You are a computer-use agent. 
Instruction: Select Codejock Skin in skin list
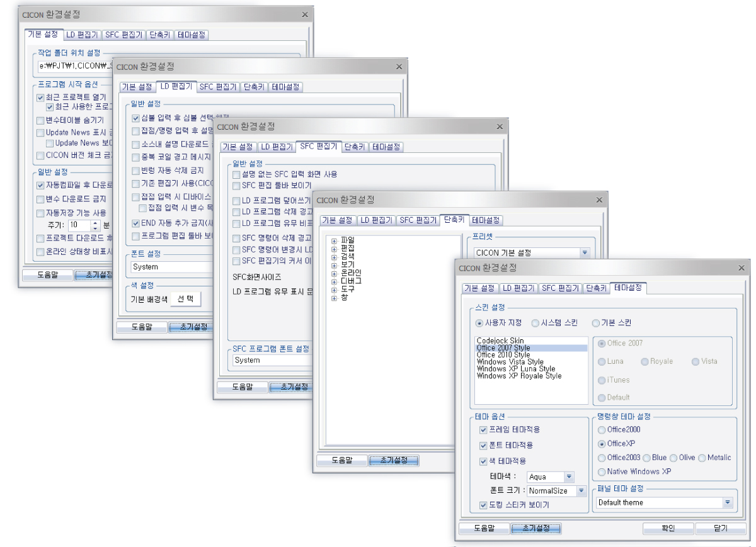pyautogui.click(x=500, y=341)
